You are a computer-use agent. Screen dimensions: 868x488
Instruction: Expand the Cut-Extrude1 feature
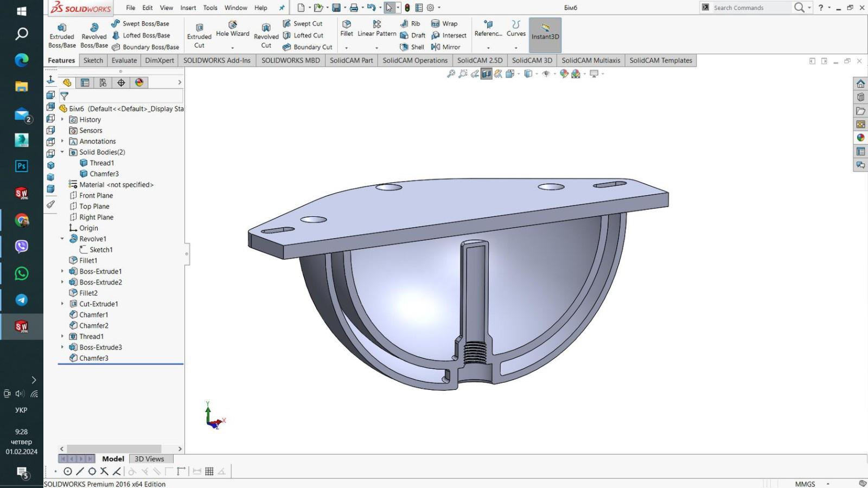(x=62, y=304)
